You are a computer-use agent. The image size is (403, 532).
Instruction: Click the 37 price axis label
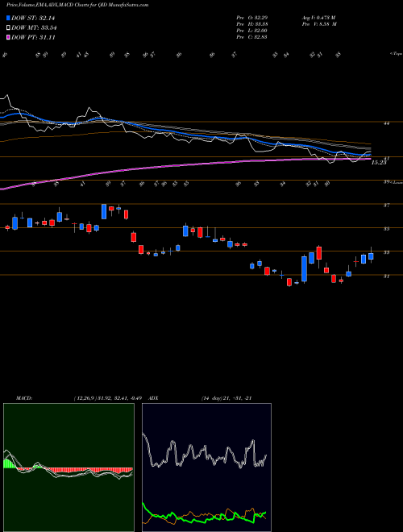(386, 206)
